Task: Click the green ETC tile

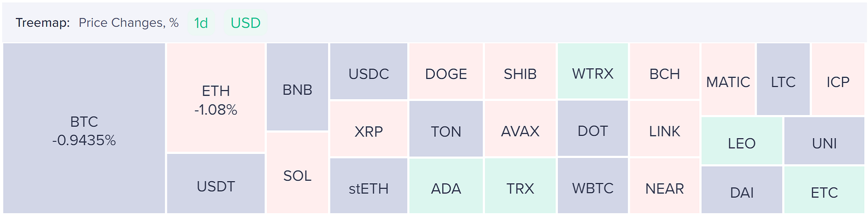Action: (x=824, y=190)
